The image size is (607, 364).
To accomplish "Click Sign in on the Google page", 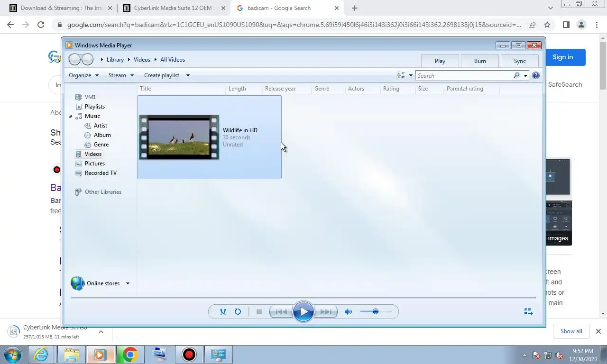I will pyautogui.click(x=562, y=57).
